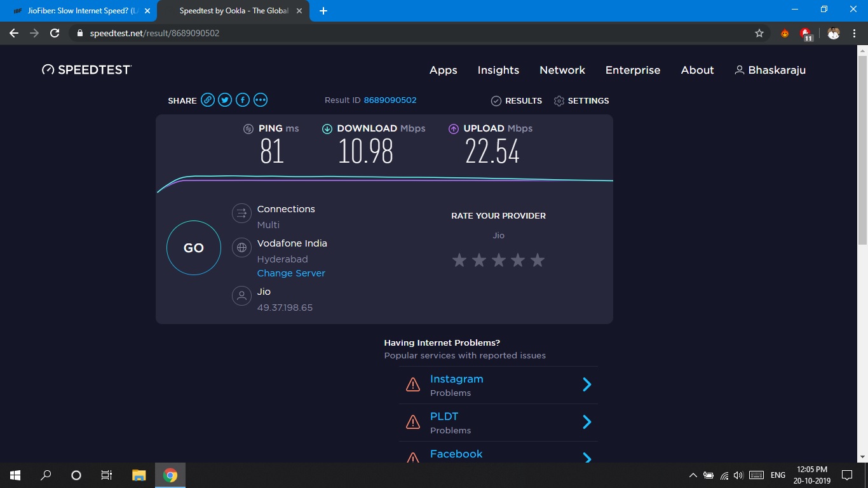This screenshot has height=488, width=868.
Task: Open Result ID 8689090502 link
Action: [390, 100]
